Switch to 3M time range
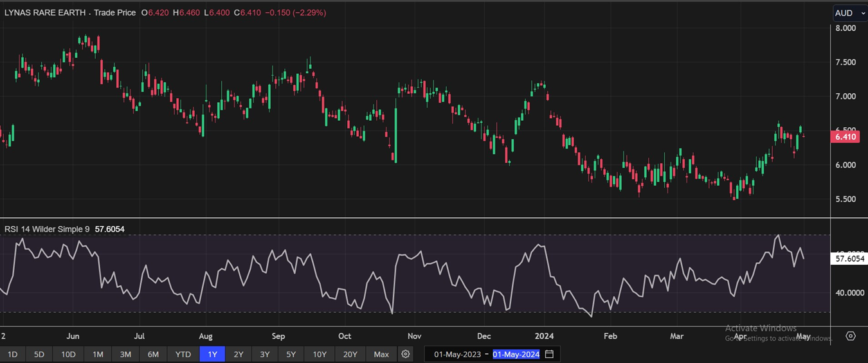The height and width of the screenshot is (363, 868). coord(125,354)
